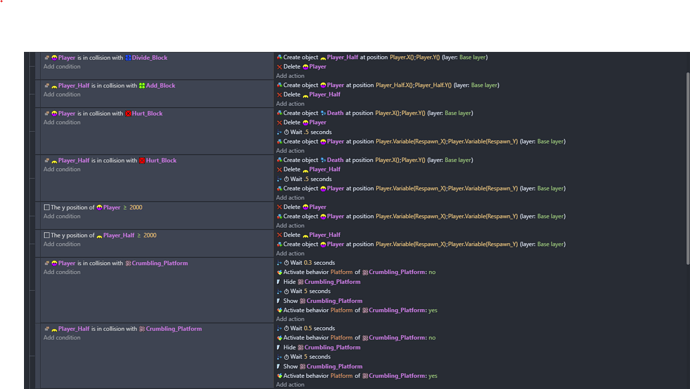
Task: Select 'Wait 0.3 seconds' action
Action: [306, 263]
